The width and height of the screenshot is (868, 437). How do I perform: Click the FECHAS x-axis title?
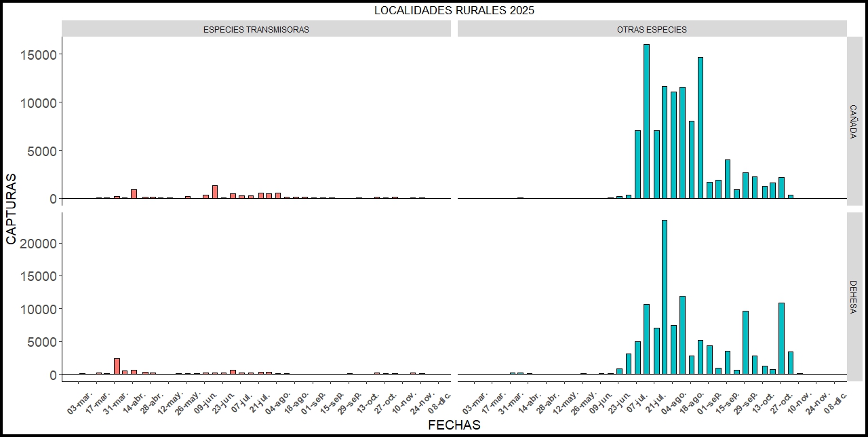(454, 425)
